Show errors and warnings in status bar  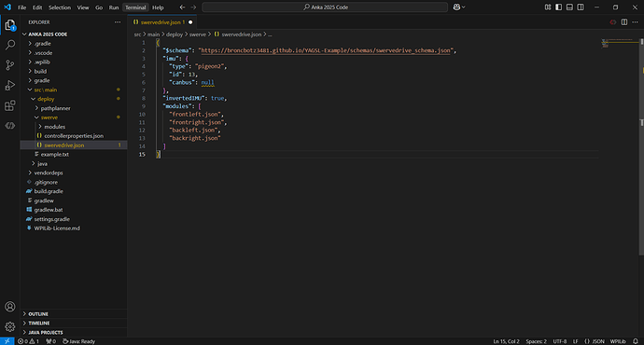coord(28,341)
